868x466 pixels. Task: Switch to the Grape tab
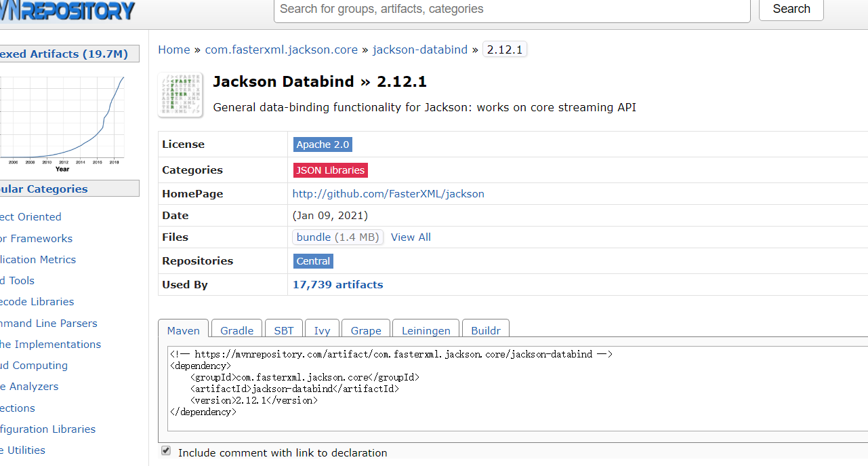coord(366,330)
